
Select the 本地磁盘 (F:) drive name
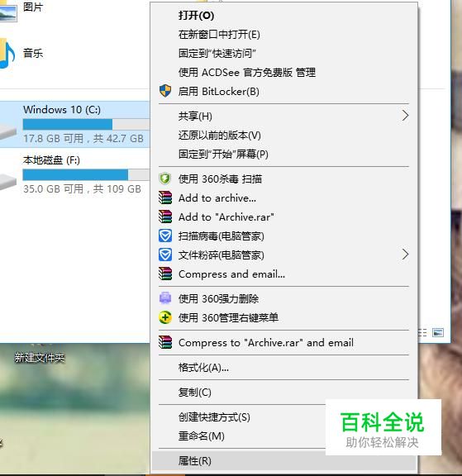(x=51, y=159)
